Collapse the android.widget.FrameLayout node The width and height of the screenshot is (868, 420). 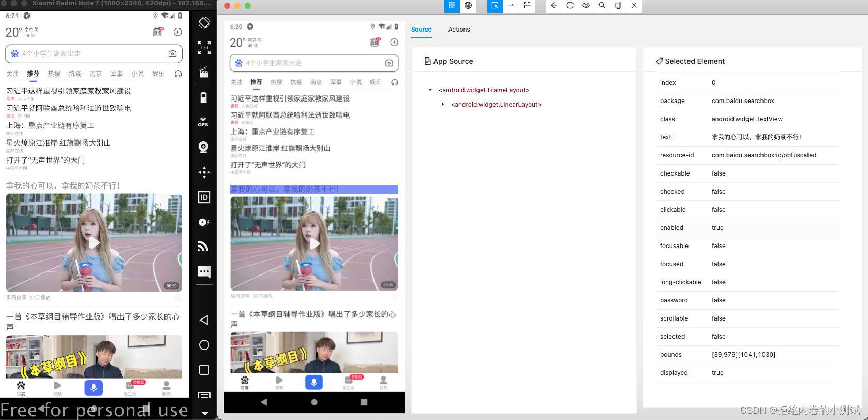click(430, 90)
